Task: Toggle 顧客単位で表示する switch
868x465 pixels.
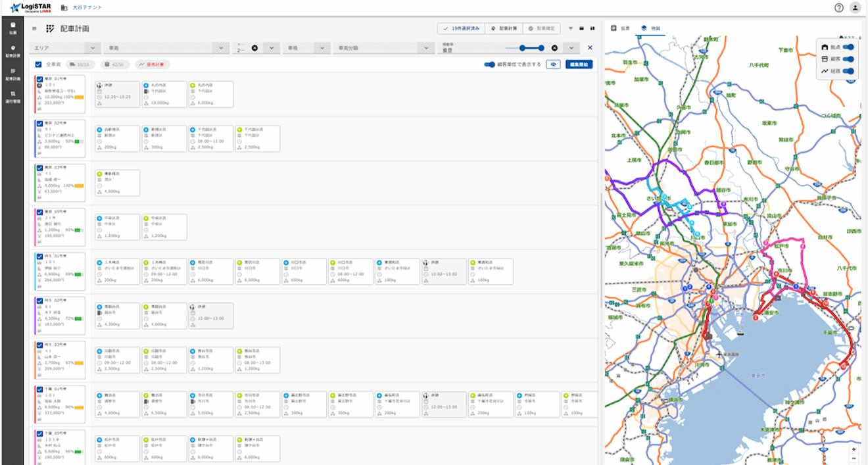Action: [490, 64]
